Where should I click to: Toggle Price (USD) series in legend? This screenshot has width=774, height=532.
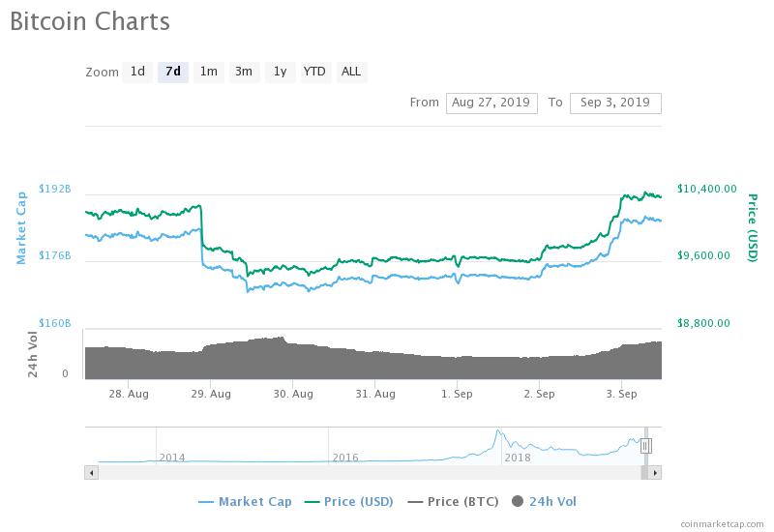tap(349, 501)
